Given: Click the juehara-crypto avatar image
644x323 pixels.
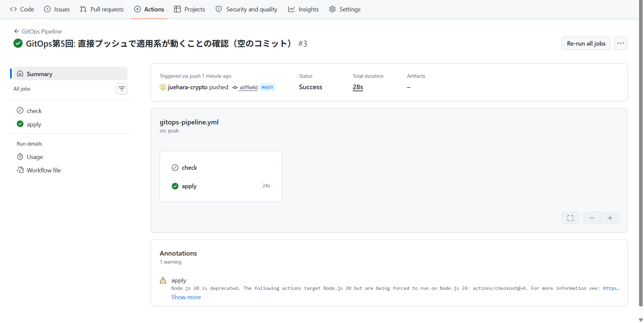Looking at the screenshot, I should [x=163, y=87].
